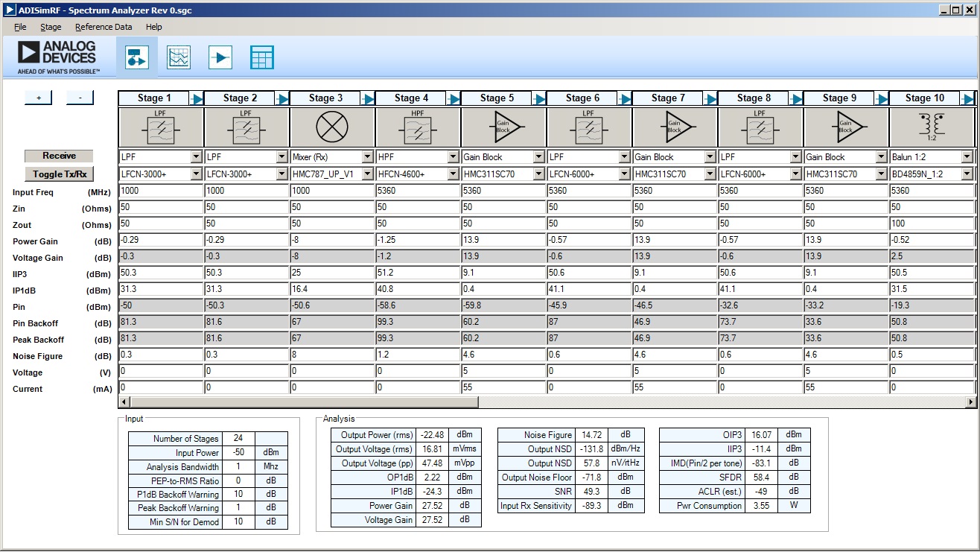Click the Analog Devices logo
The height and width of the screenshot is (552, 980).
(x=55, y=57)
